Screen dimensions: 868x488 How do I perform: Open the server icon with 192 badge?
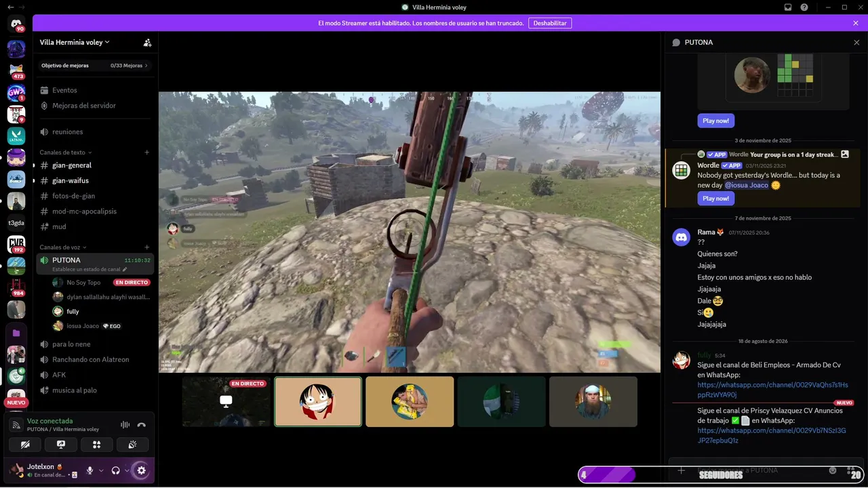pos(16,244)
